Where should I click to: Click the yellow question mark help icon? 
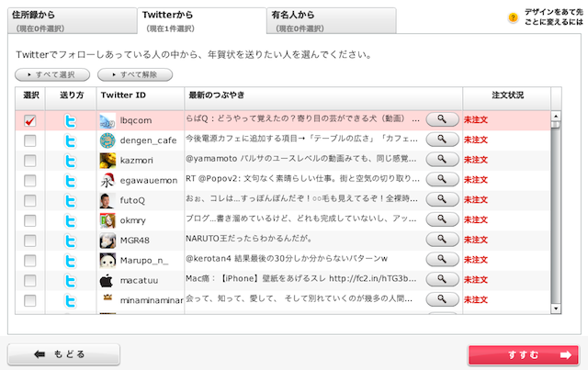513,17
